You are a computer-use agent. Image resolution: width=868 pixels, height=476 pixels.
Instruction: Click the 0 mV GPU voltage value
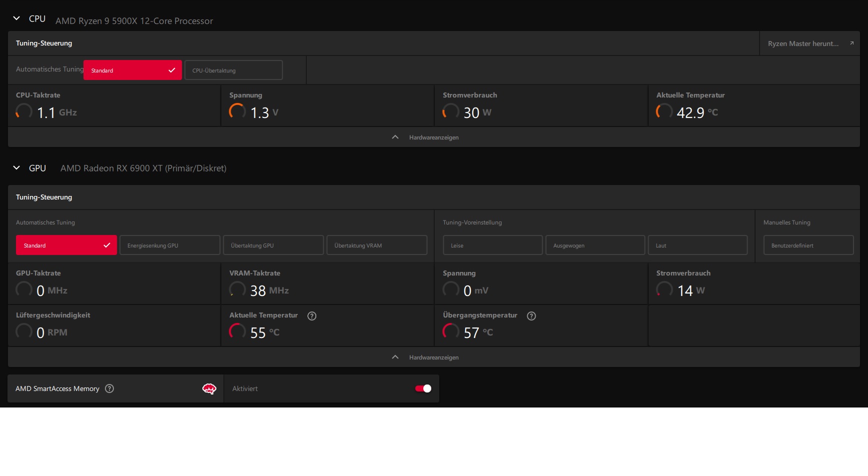tap(476, 290)
